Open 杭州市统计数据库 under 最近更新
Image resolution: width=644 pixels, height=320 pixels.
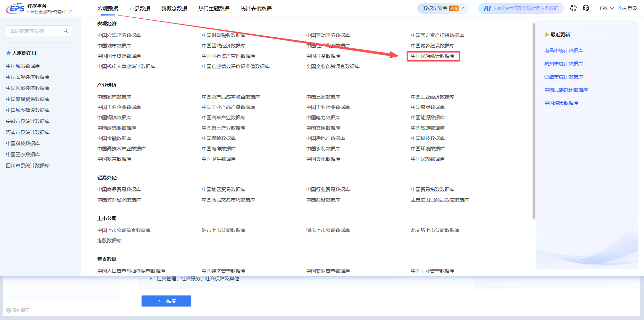tap(563, 64)
